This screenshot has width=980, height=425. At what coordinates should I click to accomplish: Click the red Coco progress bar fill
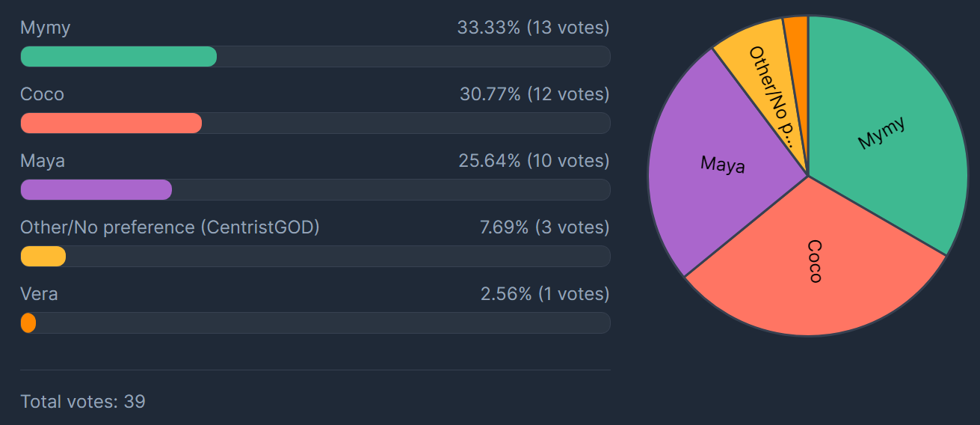click(111, 123)
